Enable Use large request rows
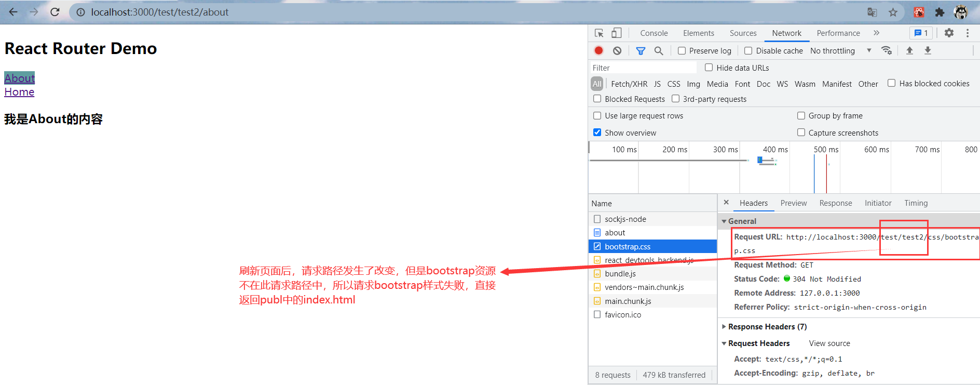The height and width of the screenshot is (385, 980). (597, 115)
